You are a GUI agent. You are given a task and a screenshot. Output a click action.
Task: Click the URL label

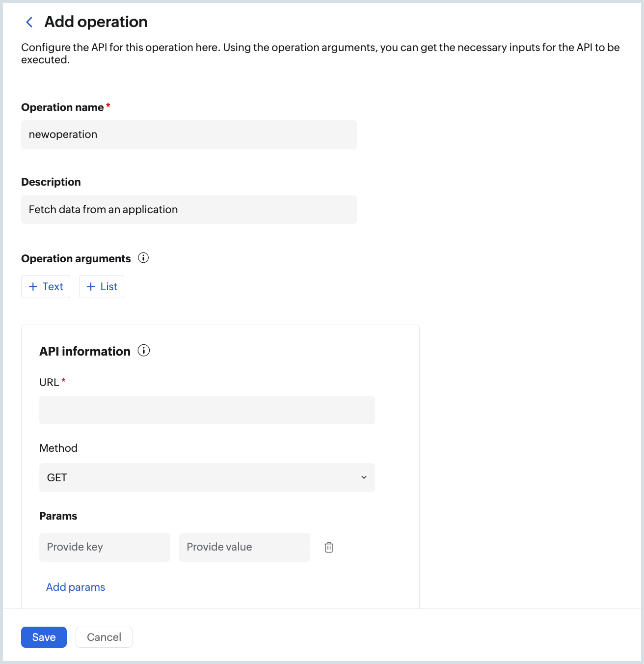49,383
